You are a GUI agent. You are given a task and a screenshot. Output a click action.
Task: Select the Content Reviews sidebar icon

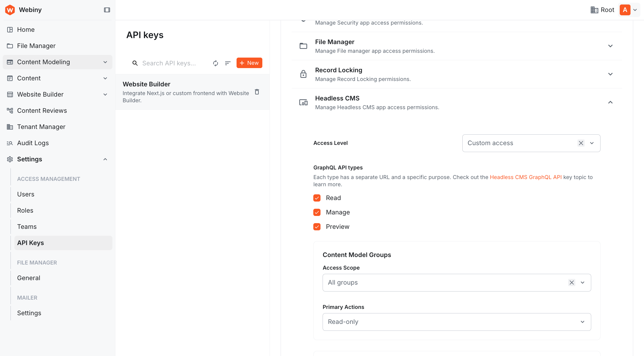[10, 110]
